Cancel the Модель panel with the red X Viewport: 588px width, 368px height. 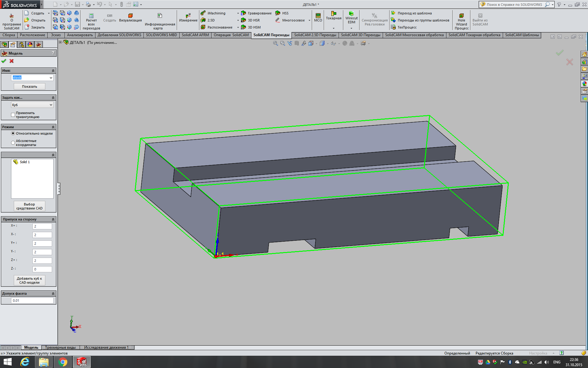pos(12,61)
